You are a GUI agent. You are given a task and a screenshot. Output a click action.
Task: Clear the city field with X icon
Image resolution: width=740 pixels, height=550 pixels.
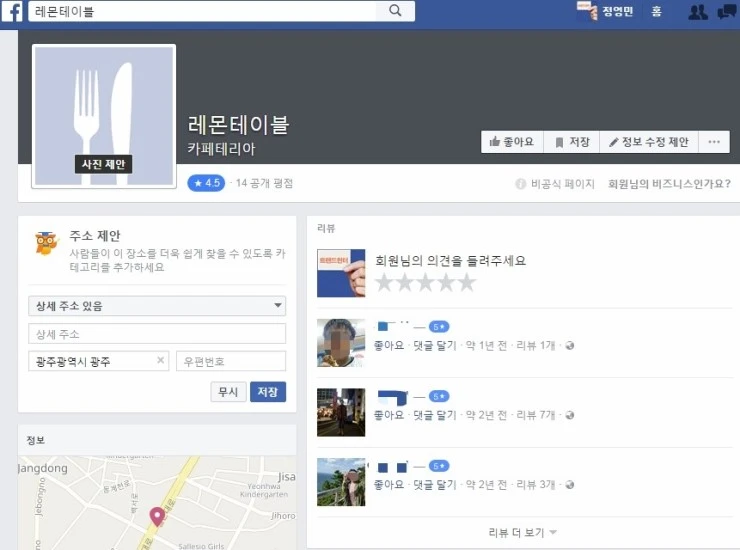point(160,360)
